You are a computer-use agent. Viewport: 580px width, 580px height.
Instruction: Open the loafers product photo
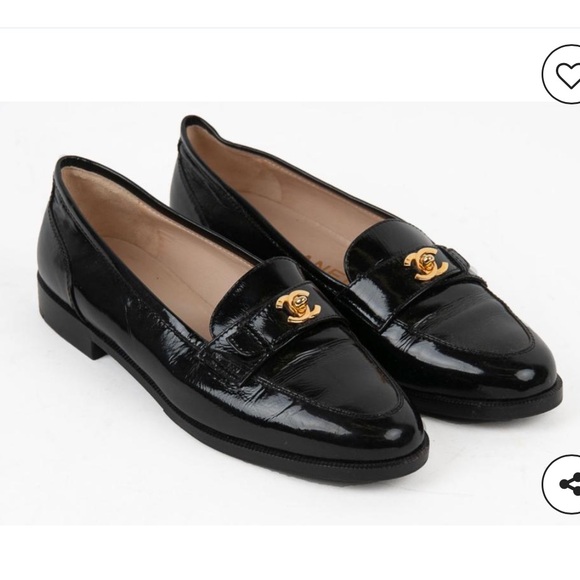290,313
